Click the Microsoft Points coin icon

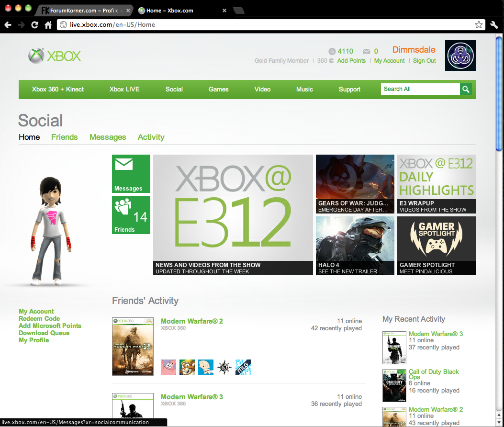click(x=331, y=61)
